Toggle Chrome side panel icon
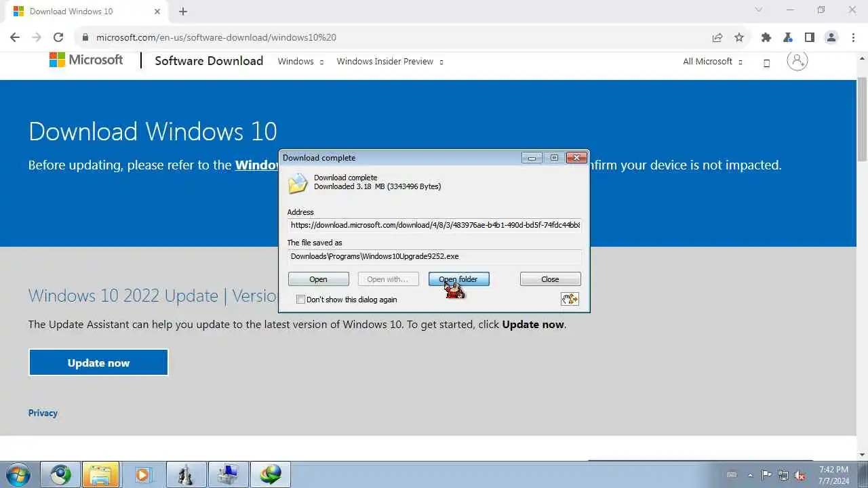868x488 pixels. coord(810,38)
